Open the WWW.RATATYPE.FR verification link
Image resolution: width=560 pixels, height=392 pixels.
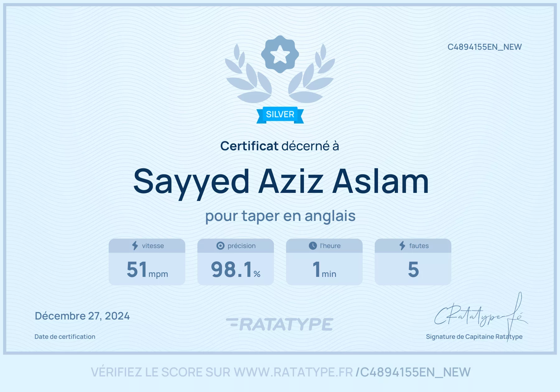pos(293,372)
